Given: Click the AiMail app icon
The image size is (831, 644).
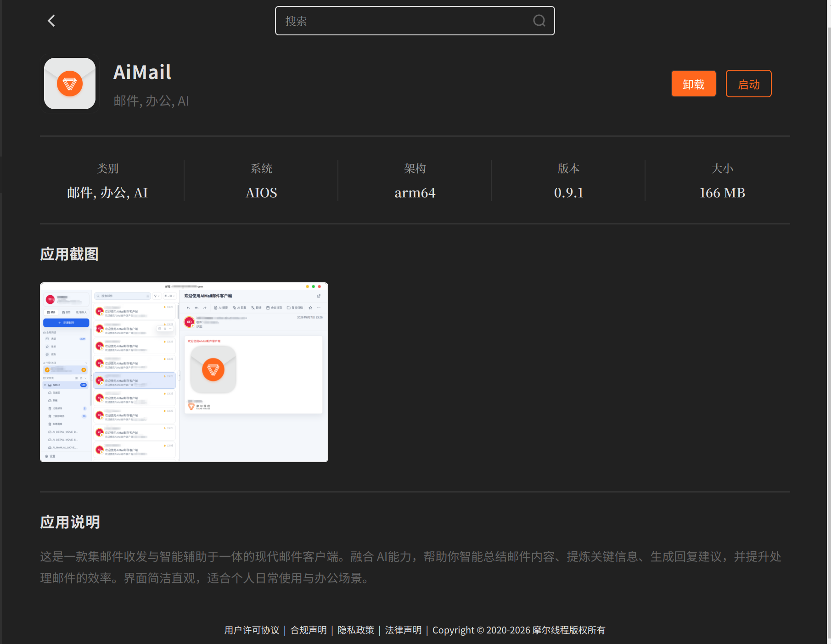Looking at the screenshot, I should point(70,84).
